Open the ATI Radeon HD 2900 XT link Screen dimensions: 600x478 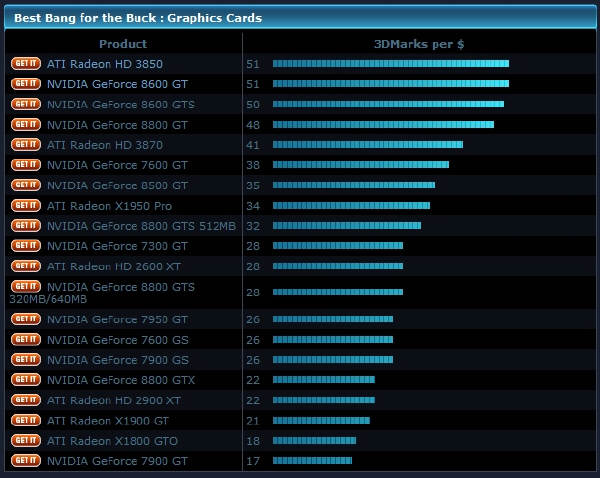pos(114,401)
